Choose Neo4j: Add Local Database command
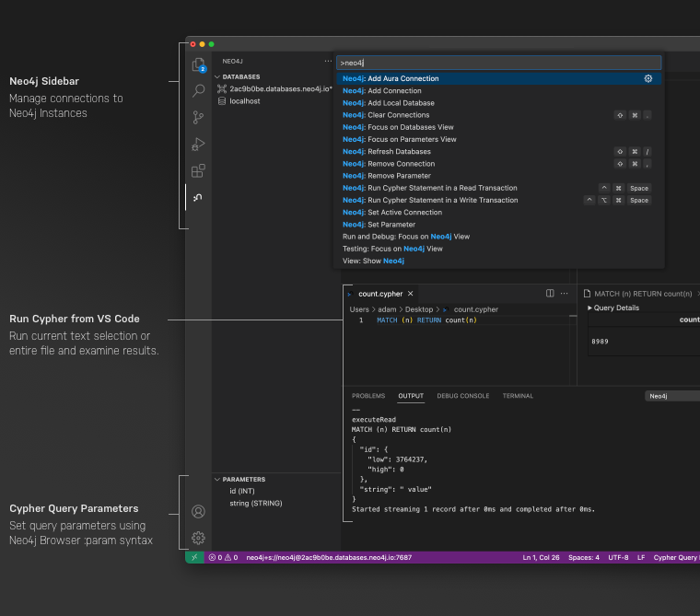 [x=498, y=103]
